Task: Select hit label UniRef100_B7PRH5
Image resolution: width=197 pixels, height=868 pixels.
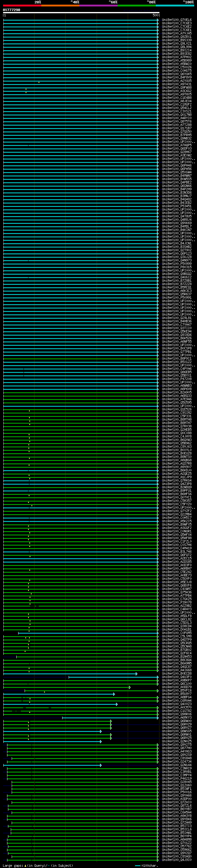Action: click(177, 135)
